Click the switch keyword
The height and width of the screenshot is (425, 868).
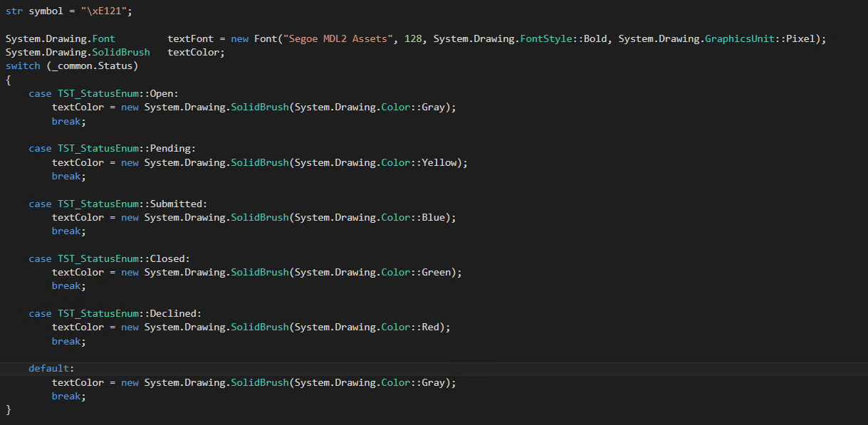point(23,65)
